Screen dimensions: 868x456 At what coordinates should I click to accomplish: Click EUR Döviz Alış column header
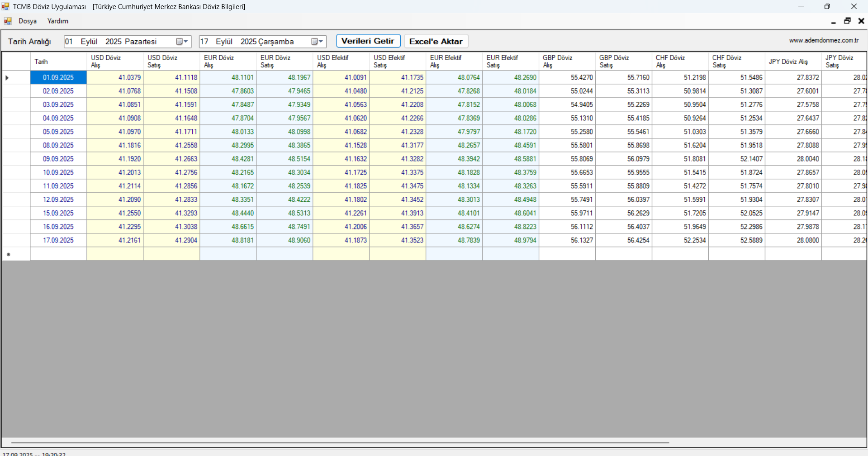pos(228,62)
